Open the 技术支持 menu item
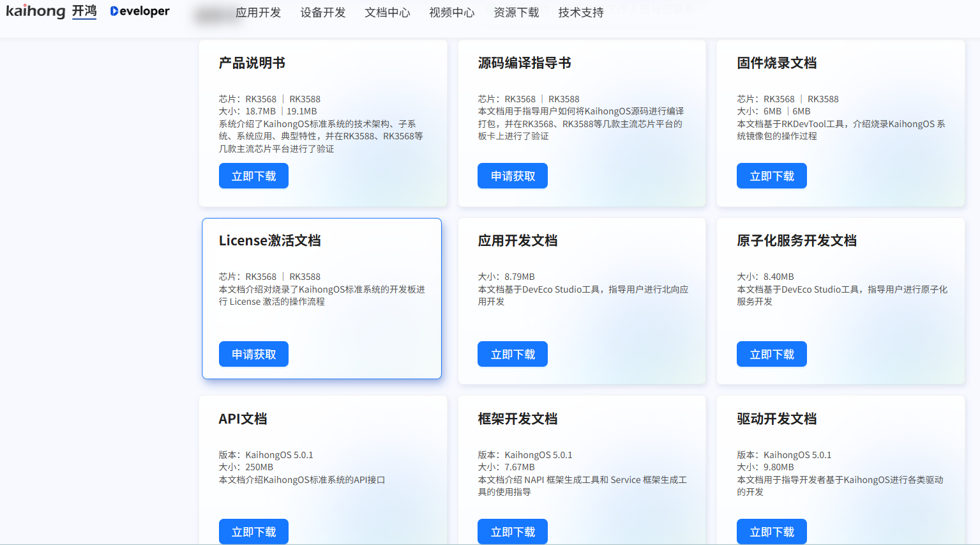This screenshot has height=545, width=980. point(580,13)
